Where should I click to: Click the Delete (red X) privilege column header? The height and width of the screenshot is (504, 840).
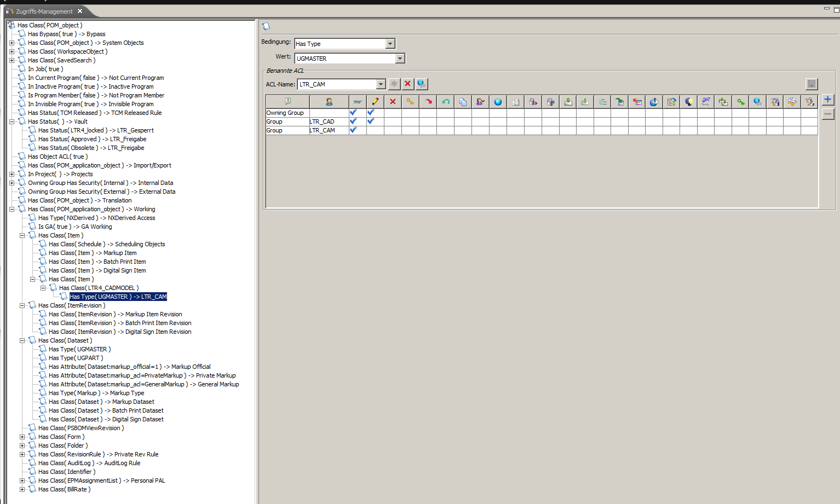click(x=393, y=102)
